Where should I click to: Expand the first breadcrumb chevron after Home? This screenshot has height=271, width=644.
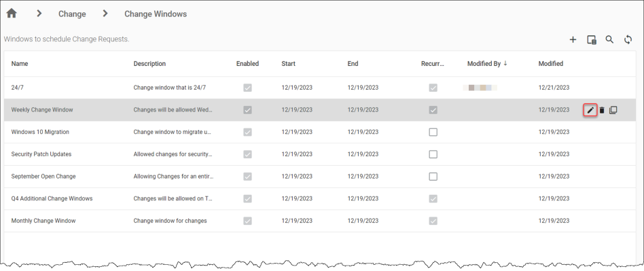39,14
